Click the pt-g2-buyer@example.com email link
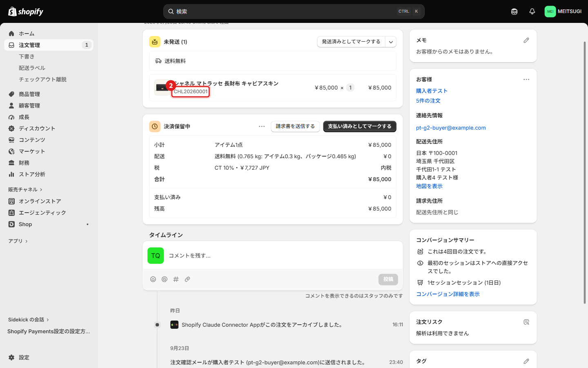This screenshot has width=588, height=368. 451,128
